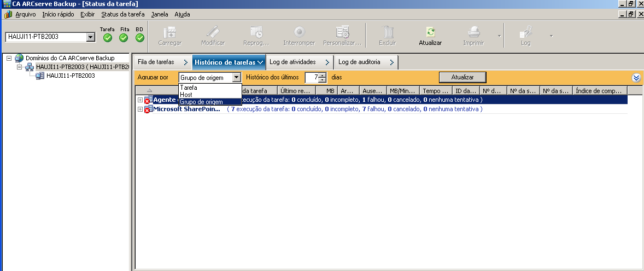This screenshot has width=644, height=271.
Task: Open the Início rápido menu
Action: [x=58, y=14]
